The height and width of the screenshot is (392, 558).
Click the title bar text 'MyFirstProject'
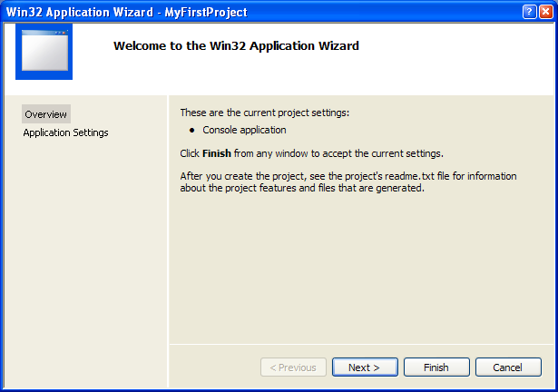click(x=206, y=13)
